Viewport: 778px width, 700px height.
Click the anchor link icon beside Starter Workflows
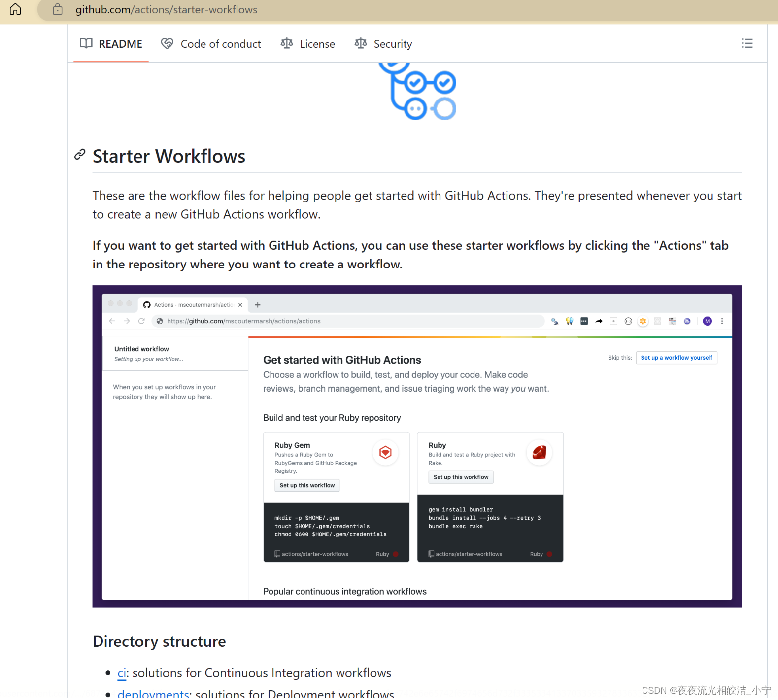coord(80,155)
